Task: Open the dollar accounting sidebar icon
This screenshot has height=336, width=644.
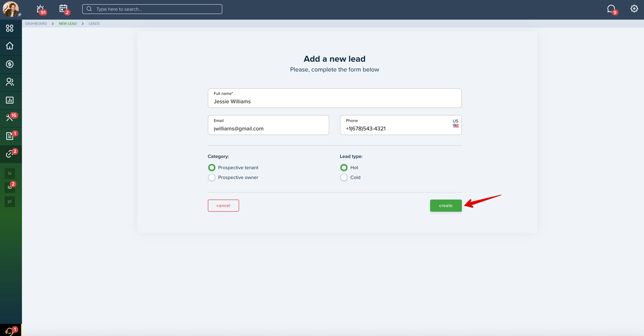Action: coord(10,64)
